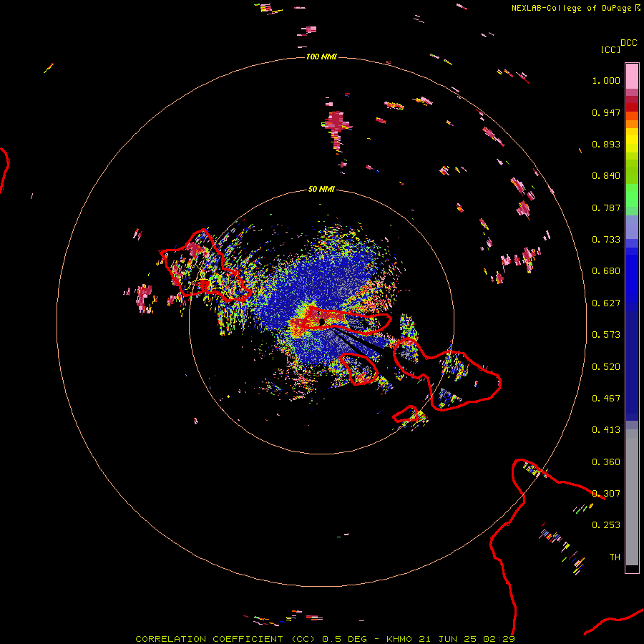Click the 0.840 legend value

pos(606,176)
